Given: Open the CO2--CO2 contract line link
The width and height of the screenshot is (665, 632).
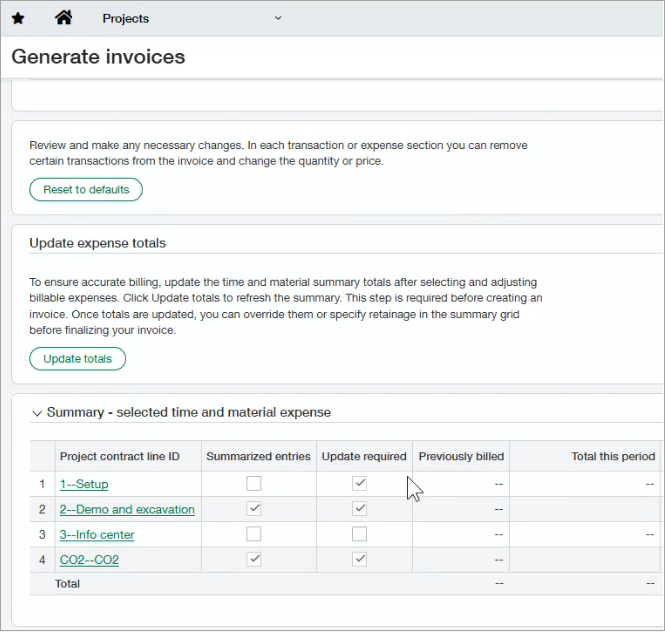Looking at the screenshot, I should click(x=89, y=559).
